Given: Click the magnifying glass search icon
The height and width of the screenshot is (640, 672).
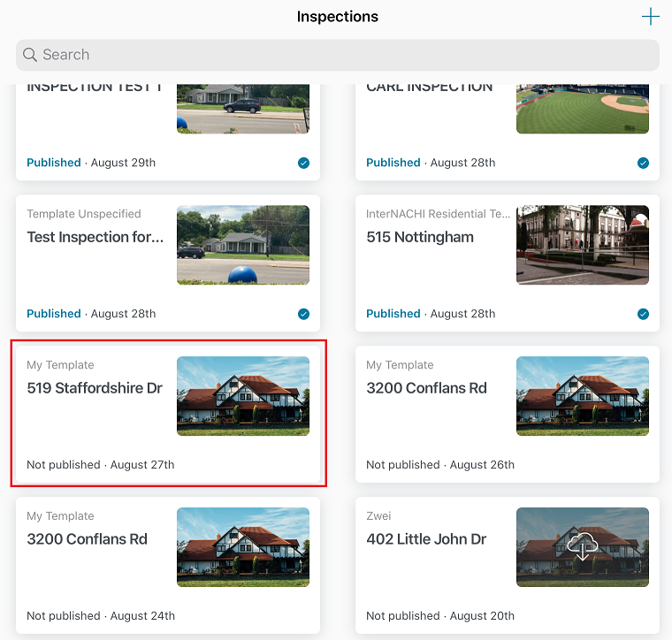Looking at the screenshot, I should pos(30,55).
